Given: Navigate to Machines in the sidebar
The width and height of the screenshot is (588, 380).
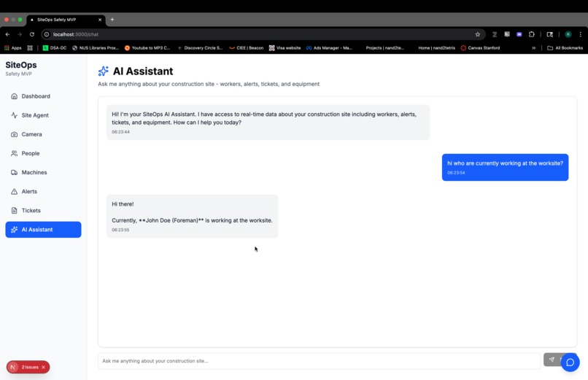Looking at the screenshot, I should pyautogui.click(x=43, y=172).
